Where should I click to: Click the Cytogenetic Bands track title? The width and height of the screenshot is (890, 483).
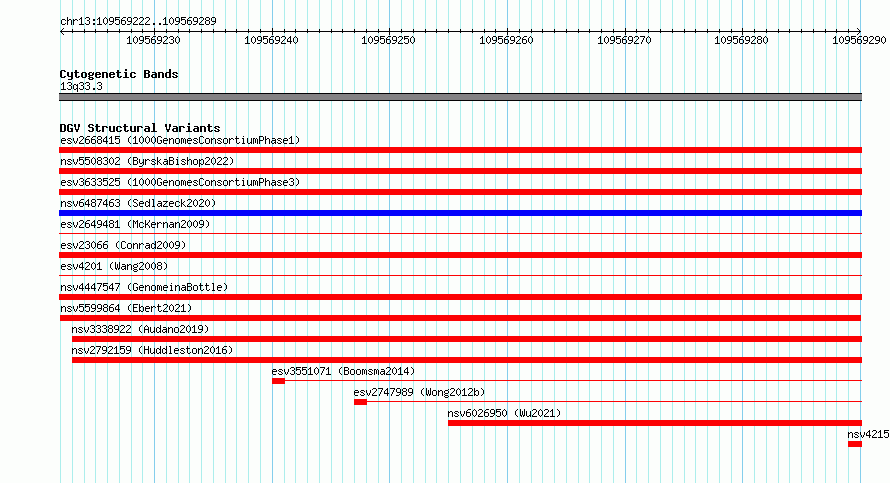click(x=119, y=74)
